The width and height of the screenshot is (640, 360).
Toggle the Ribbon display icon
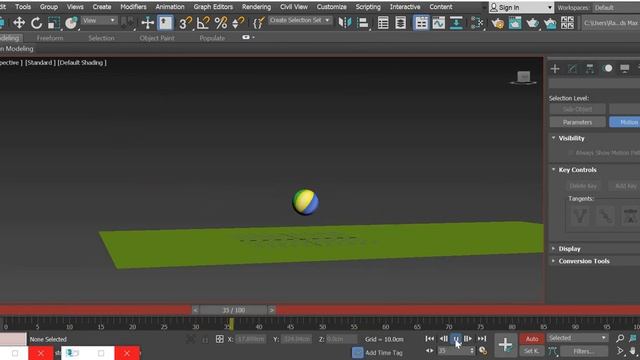click(x=421, y=23)
